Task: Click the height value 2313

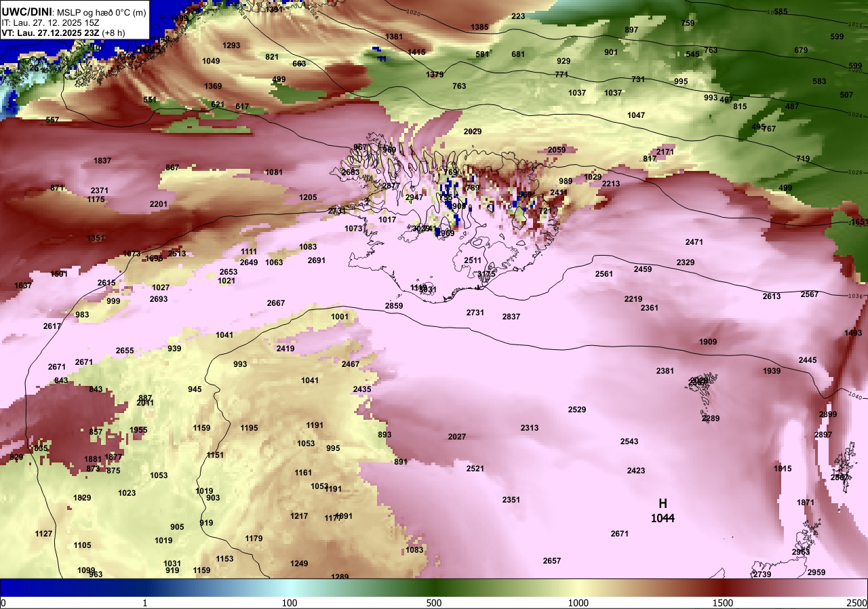Action: (x=530, y=428)
